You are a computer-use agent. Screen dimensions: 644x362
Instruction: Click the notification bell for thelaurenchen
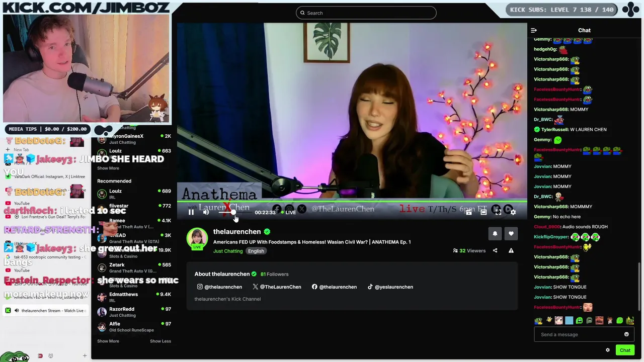click(495, 233)
